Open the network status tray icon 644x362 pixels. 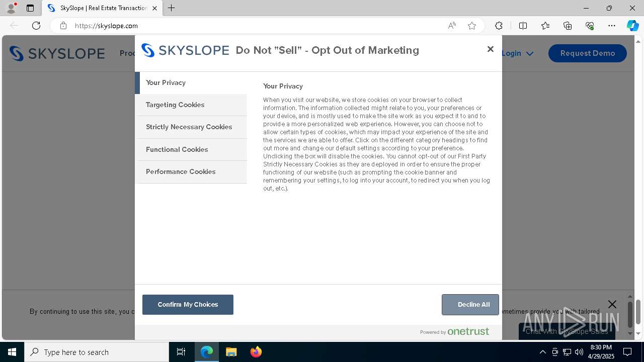point(567,352)
